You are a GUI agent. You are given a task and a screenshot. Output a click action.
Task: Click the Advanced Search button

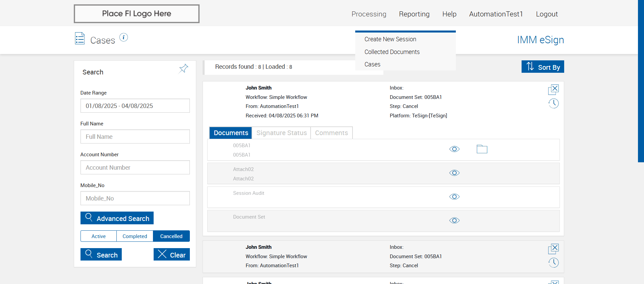(117, 218)
